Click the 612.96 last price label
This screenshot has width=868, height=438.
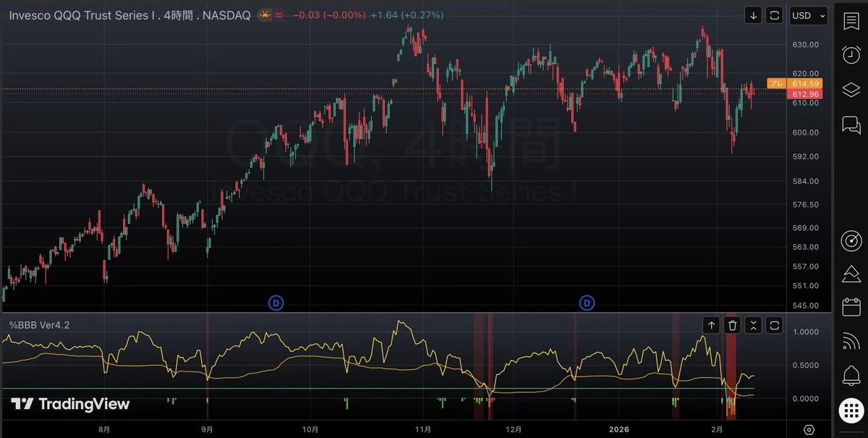(x=805, y=94)
